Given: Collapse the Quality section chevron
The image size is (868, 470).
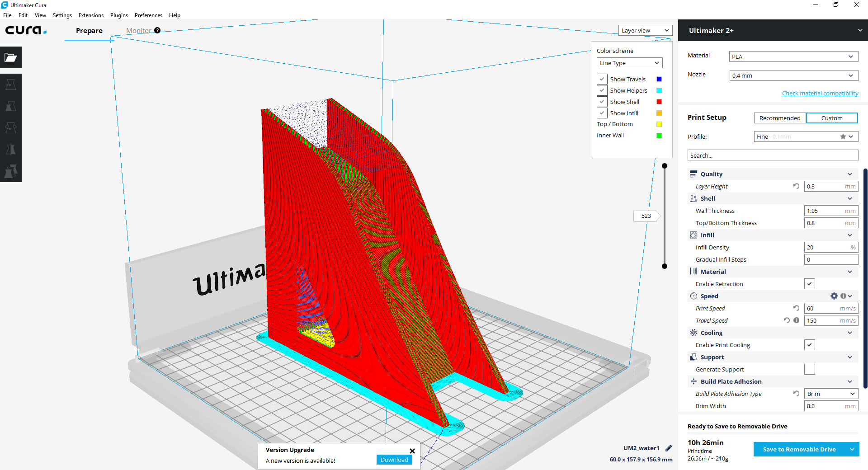Looking at the screenshot, I should click(850, 174).
